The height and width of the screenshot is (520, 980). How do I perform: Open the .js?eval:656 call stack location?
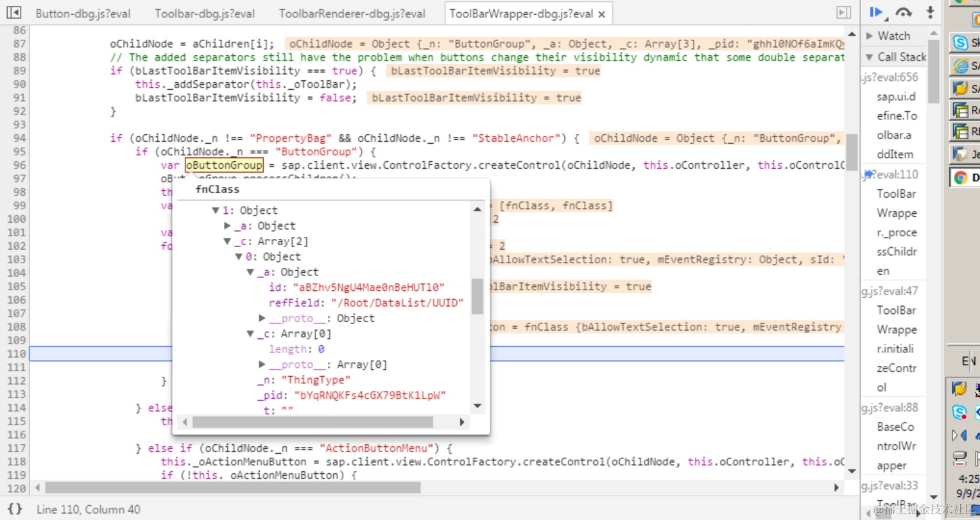point(890,77)
